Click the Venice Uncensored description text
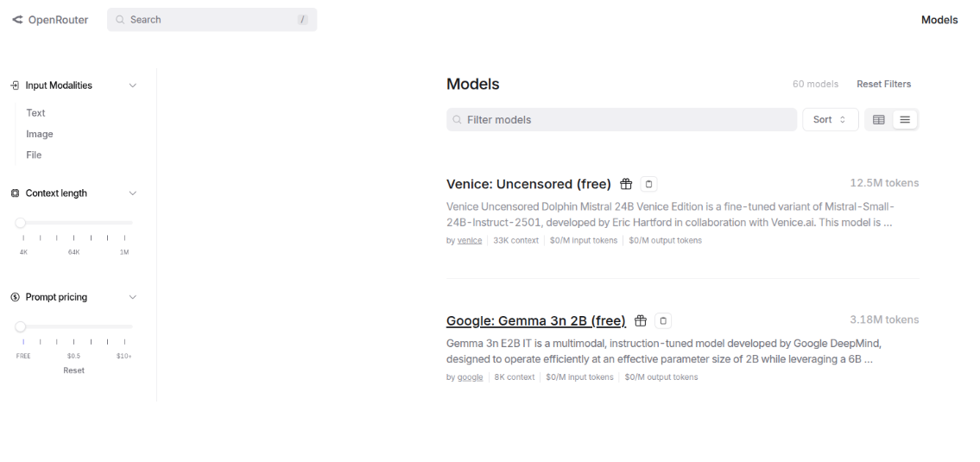This screenshot has width=980, height=462. [670, 214]
